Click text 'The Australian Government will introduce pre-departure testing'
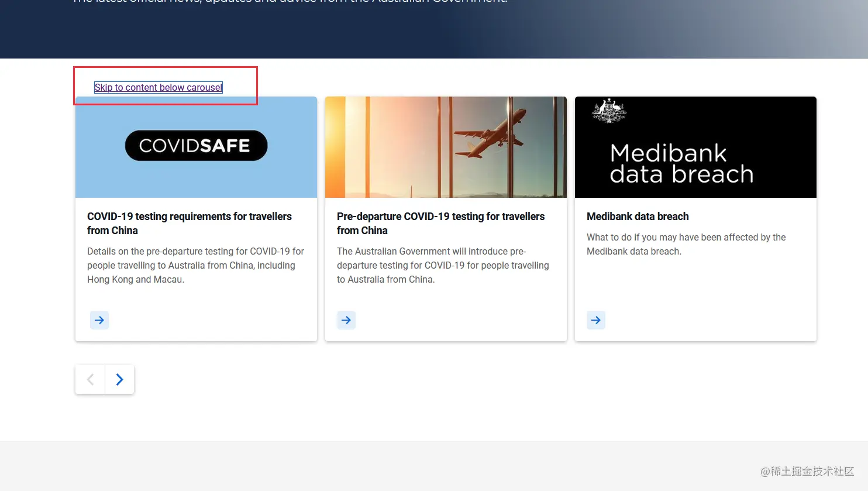This screenshot has height=491, width=868. [x=443, y=265]
